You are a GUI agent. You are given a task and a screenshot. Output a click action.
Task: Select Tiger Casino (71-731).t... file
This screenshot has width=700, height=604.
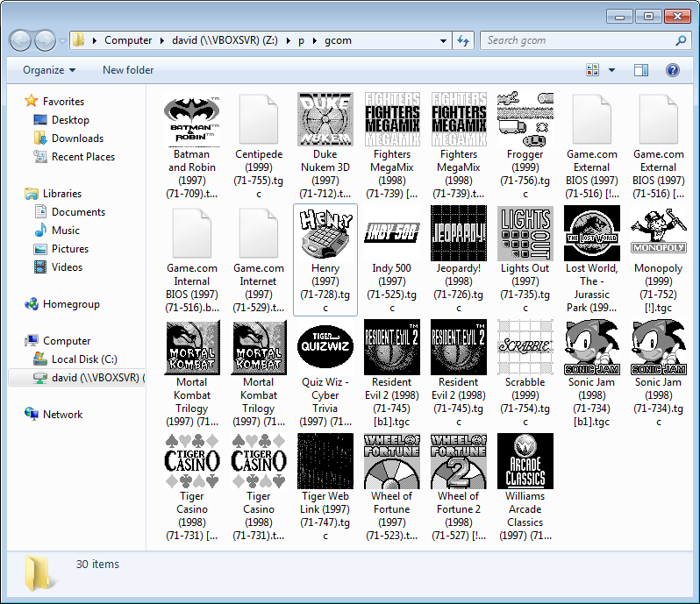pos(259,487)
